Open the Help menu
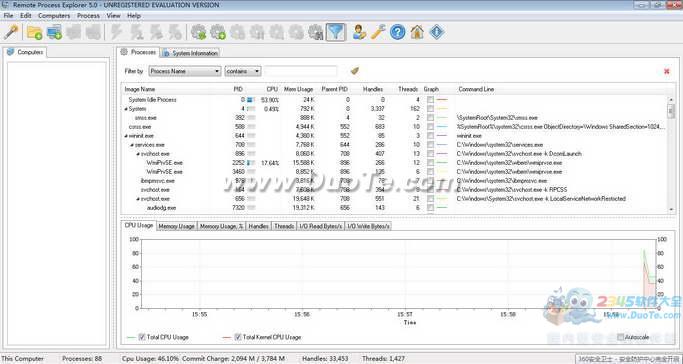The height and width of the screenshot is (364, 683). tap(134, 16)
